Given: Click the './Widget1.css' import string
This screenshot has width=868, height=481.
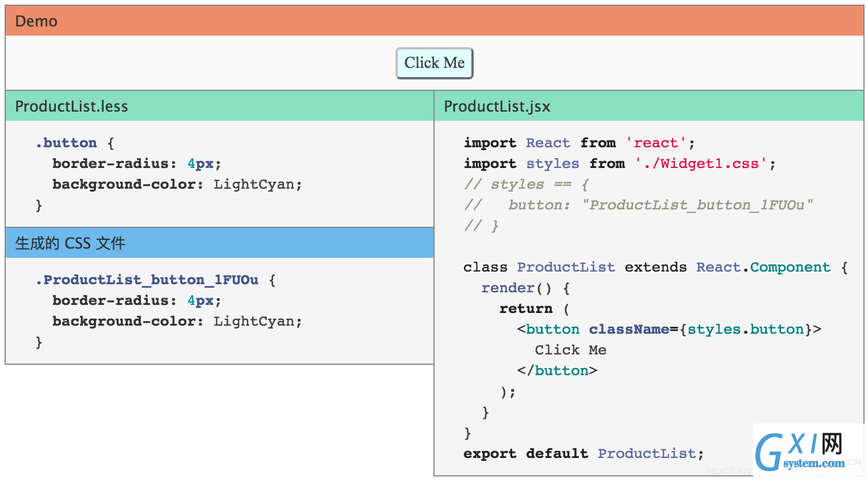Looking at the screenshot, I should 701,164.
